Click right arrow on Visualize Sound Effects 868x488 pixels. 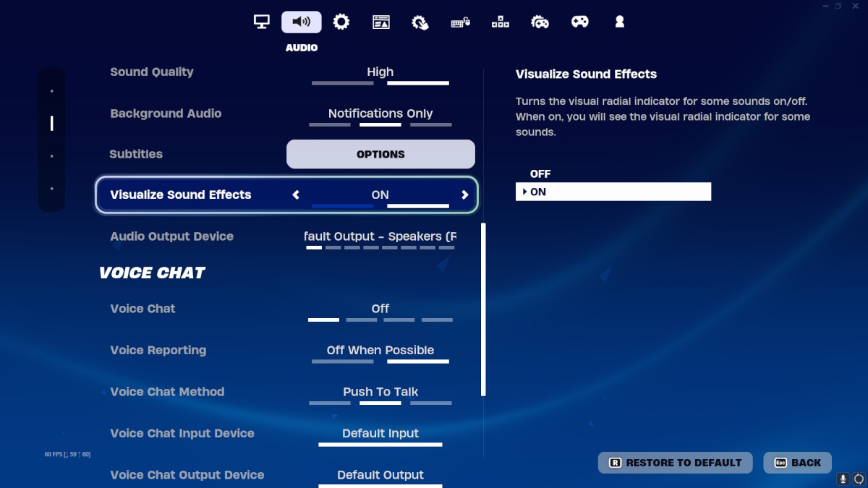tap(464, 195)
